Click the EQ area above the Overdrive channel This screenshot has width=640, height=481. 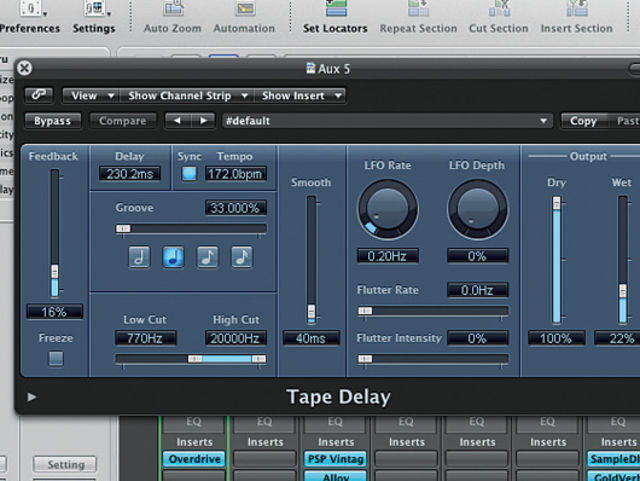click(x=194, y=423)
